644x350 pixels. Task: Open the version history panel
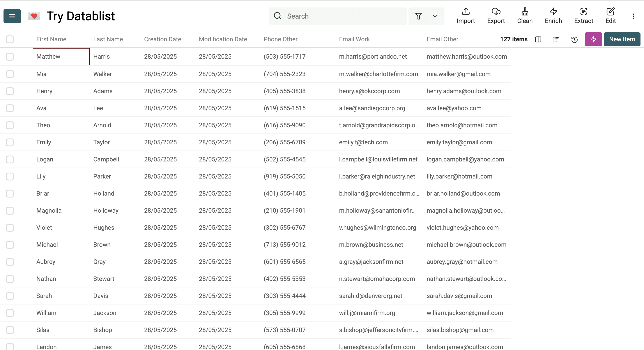(574, 39)
